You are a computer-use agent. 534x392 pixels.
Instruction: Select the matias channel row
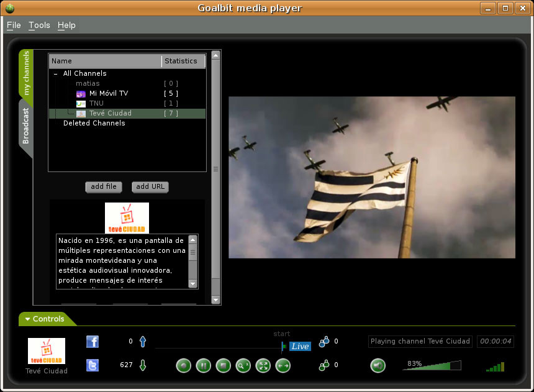[x=127, y=83]
